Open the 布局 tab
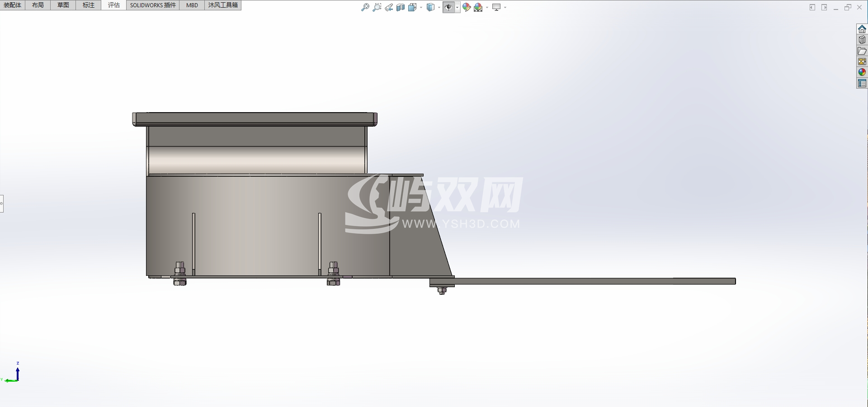This screenshot has width=868, height=407. (x=38, y=5)
